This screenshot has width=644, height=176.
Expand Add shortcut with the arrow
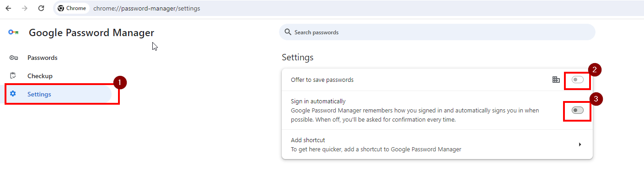[x=580, y=144]
